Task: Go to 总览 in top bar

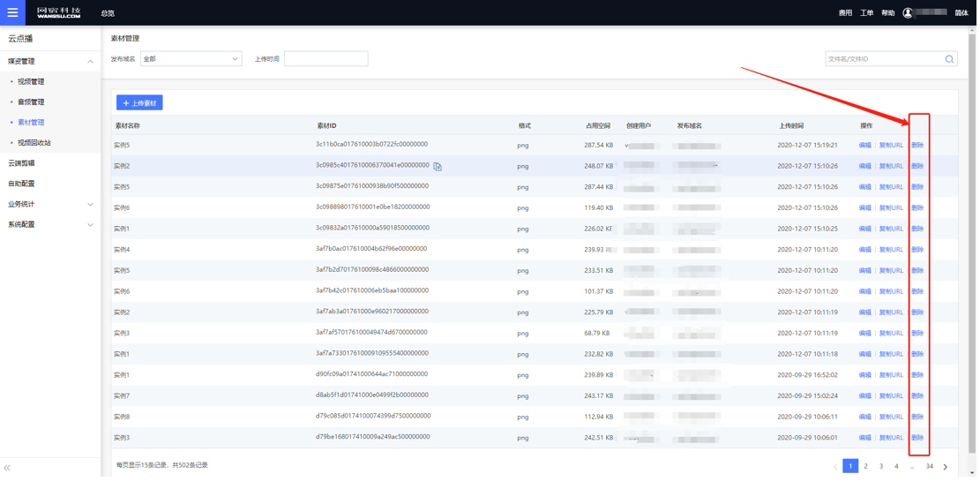Action: tap(108, 13)
